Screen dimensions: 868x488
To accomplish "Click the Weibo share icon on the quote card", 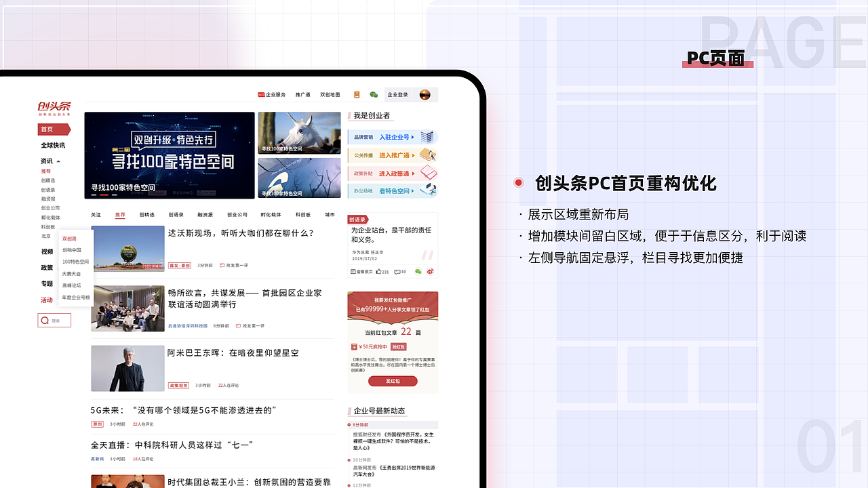I will (x=431, y=272).
